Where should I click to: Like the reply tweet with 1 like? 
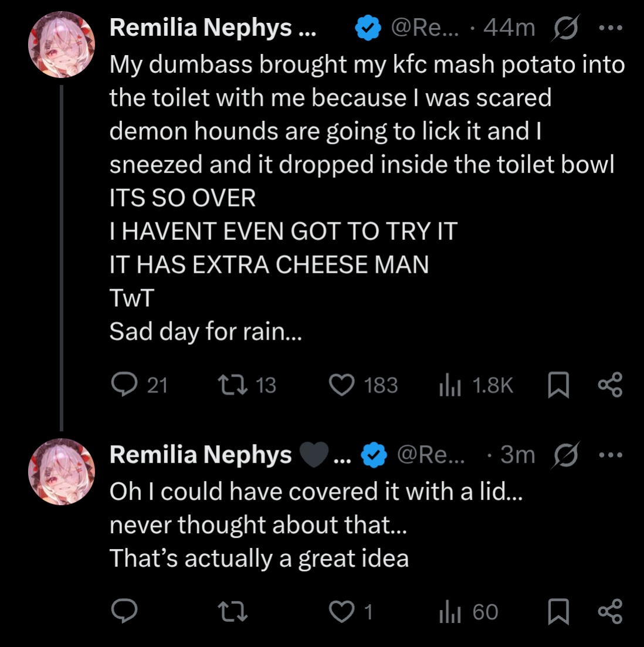(342, 612)
